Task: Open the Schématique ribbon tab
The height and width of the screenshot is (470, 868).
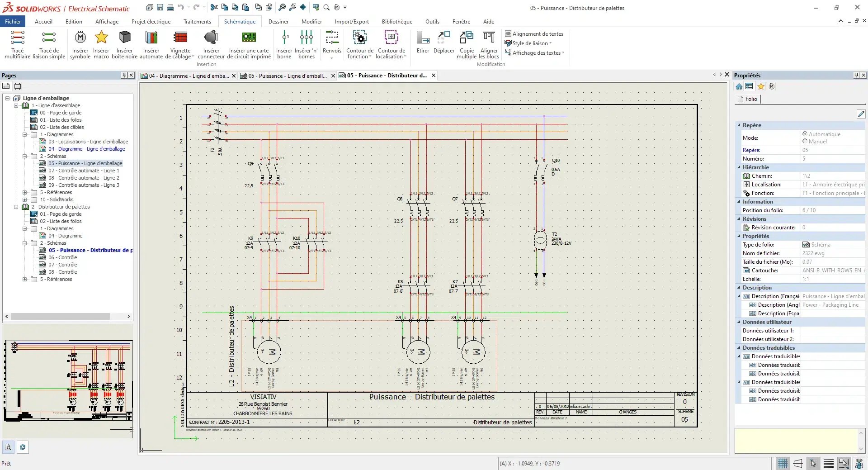Action: coord(240,22)
